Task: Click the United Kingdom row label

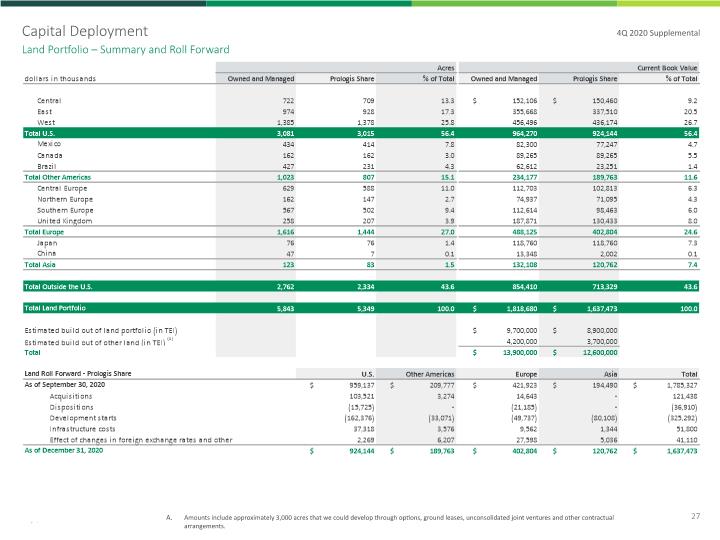Action: click(65, 221)
